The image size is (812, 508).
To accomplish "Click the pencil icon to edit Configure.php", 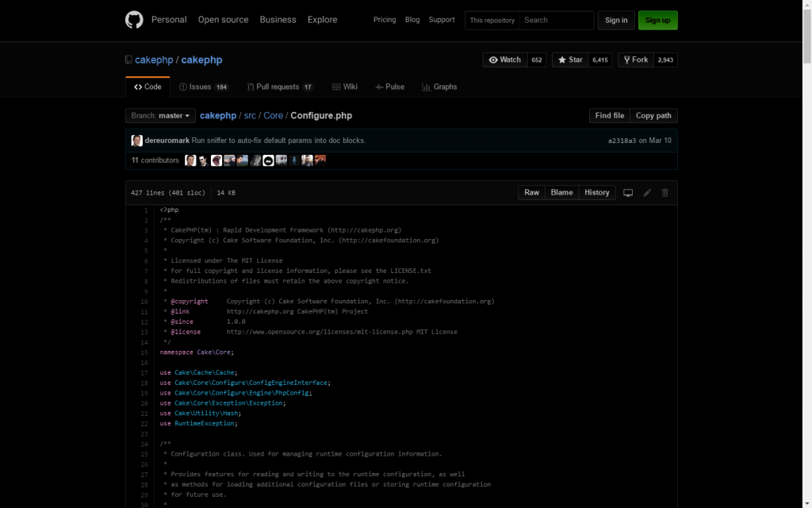I will pyautogui.click(x=647, y=193).
